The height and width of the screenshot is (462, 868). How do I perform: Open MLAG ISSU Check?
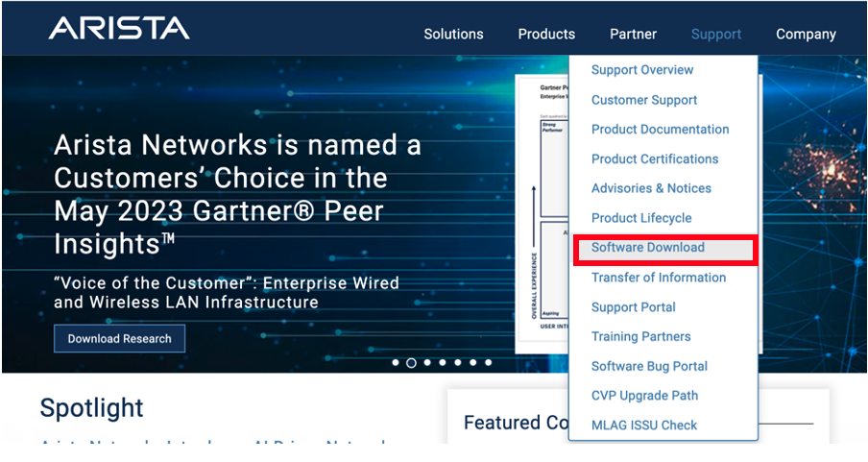pyautogui.click(x=644, y=426)
